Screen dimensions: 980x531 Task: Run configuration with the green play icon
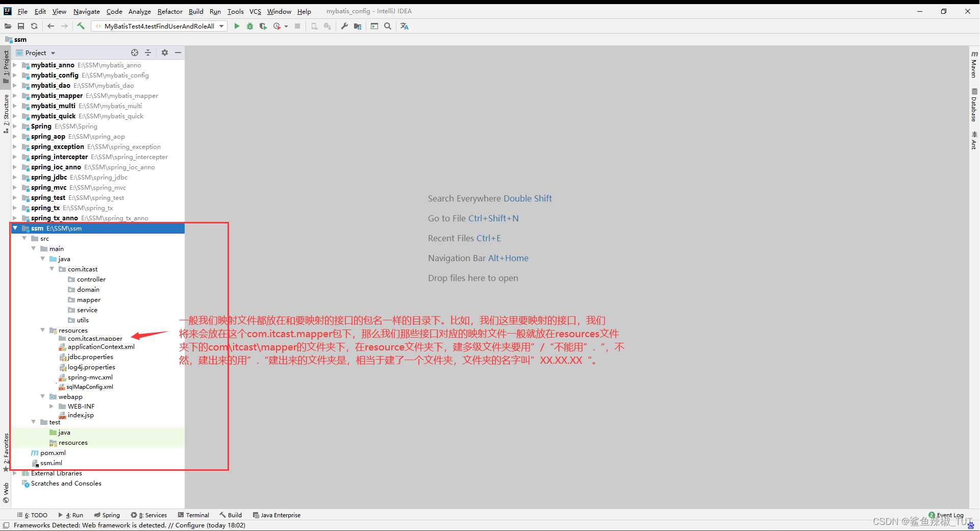(x=237, y=26)
